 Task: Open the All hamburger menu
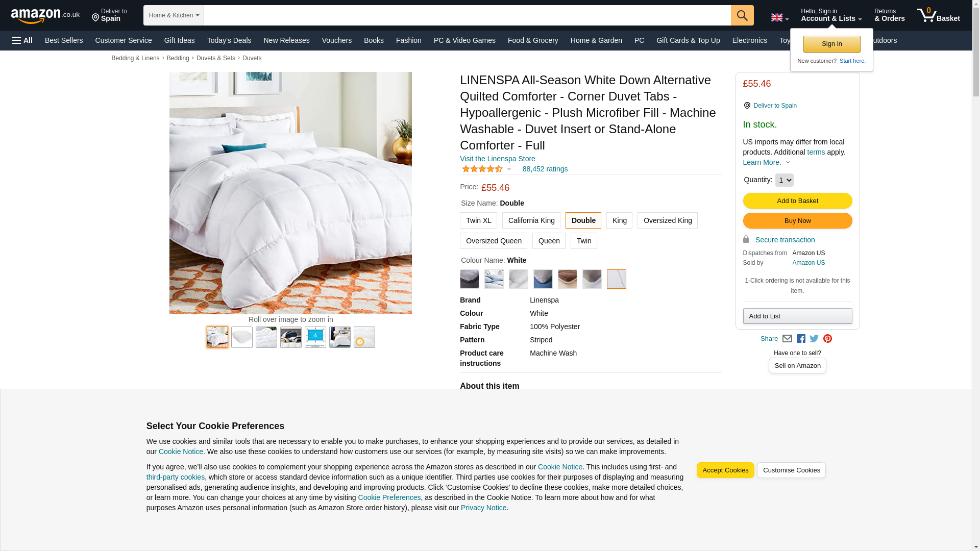tap(22, 40)
